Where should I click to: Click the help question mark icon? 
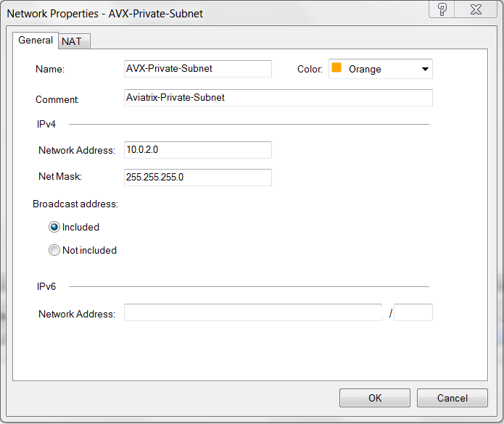(442, 10)
